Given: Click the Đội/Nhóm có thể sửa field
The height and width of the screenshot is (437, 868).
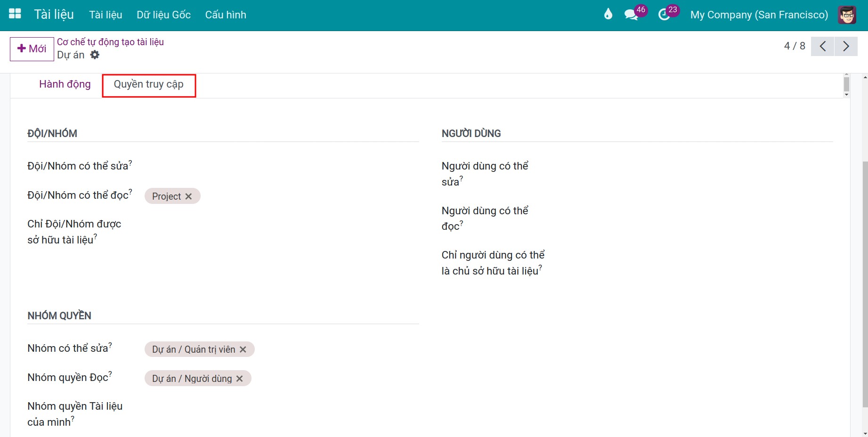Looking at the screenshot, I should 282,166.
